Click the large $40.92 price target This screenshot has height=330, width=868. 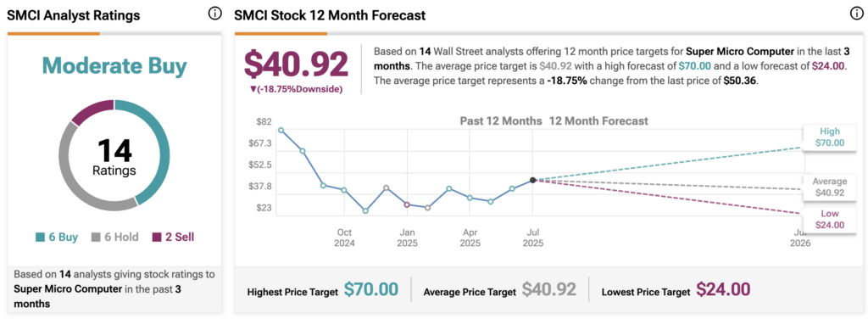296,64
